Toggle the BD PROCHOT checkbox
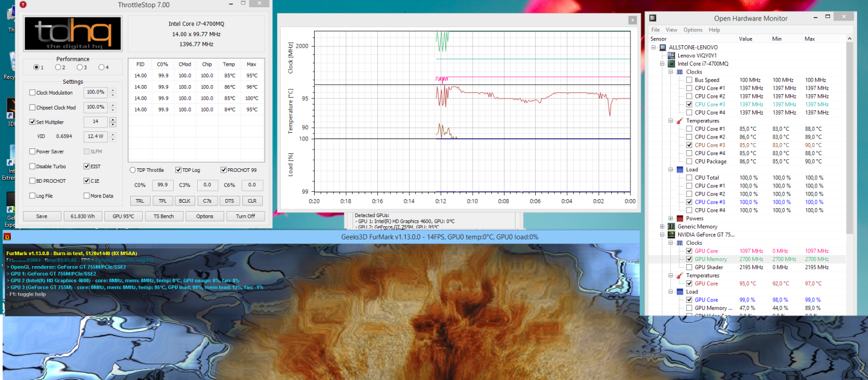This screenshot has height=380, width=868. 33,181
